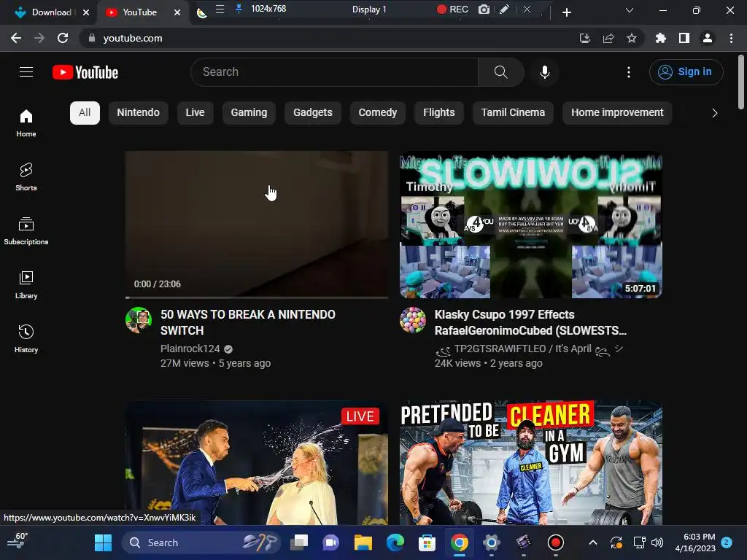Screen dimensions: 747x560
Task: Open the Klasky Csupo effects video thumbnail
Action: coord(531,225)
